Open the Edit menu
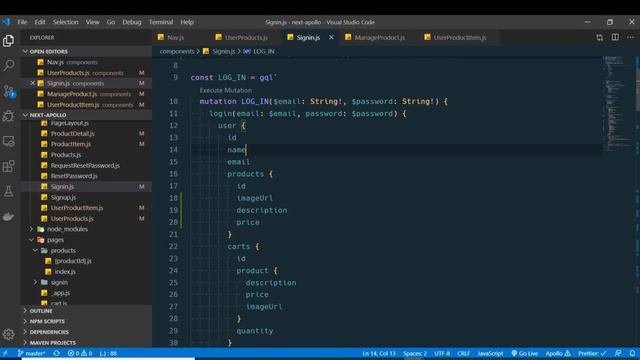 tap(40, 22)
